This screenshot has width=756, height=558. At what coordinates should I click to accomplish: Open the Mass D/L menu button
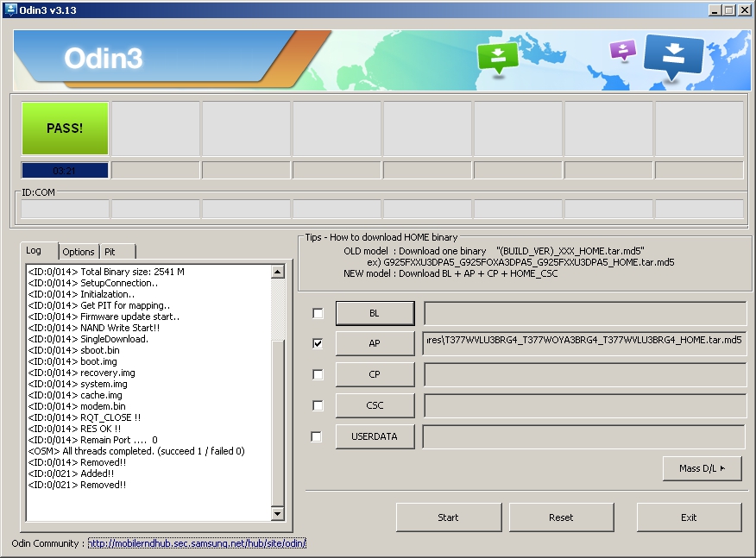pos(702,468)
